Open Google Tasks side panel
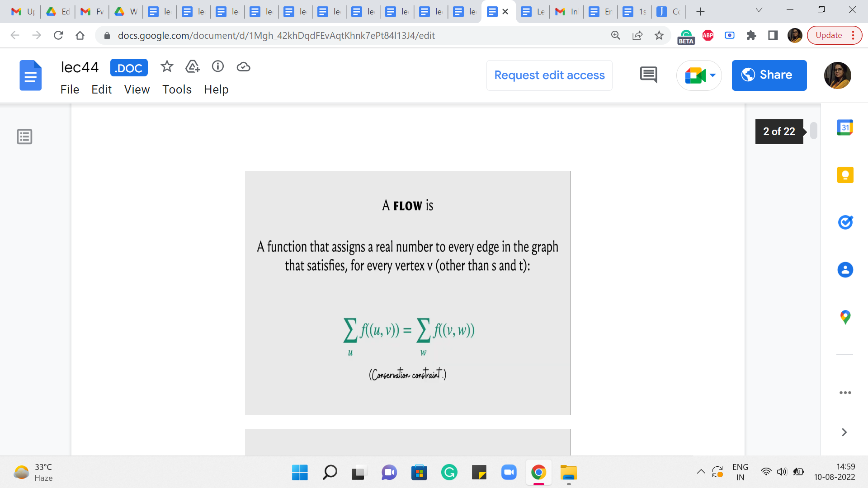The image size is (868, 488). 845,222
